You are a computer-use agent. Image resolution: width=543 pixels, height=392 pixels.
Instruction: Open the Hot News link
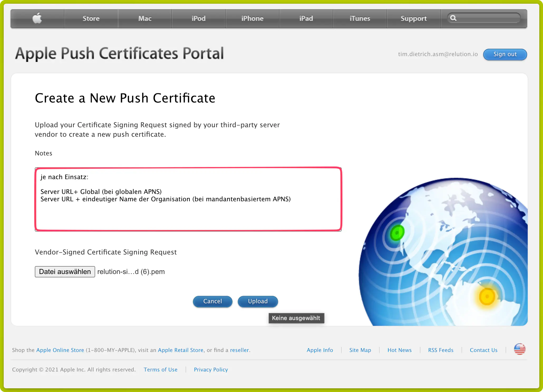click(x=399, y=350)
